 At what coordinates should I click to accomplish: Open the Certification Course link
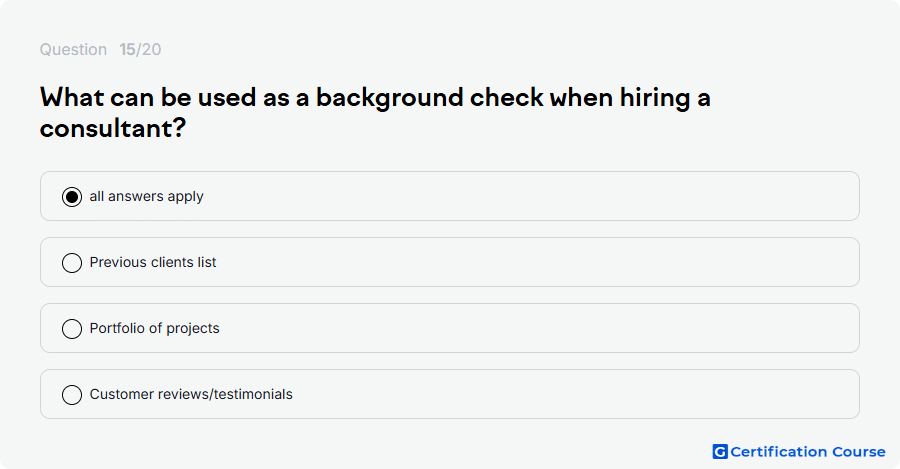(799, 452)
